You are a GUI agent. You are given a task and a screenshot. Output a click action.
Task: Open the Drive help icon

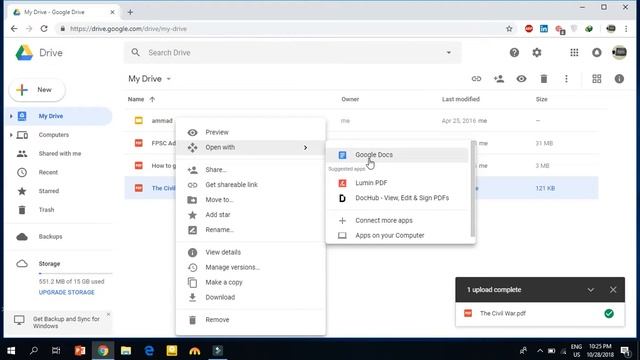coord(514,53)
